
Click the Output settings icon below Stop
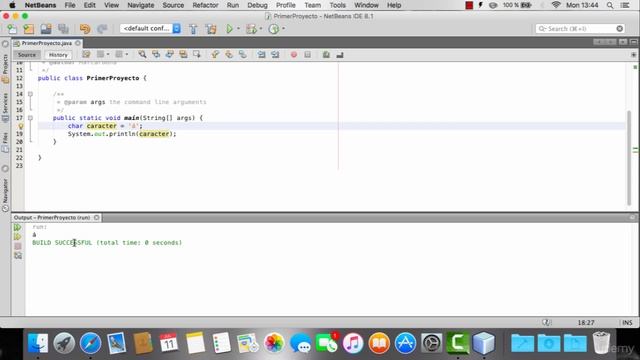pos(18,256)
